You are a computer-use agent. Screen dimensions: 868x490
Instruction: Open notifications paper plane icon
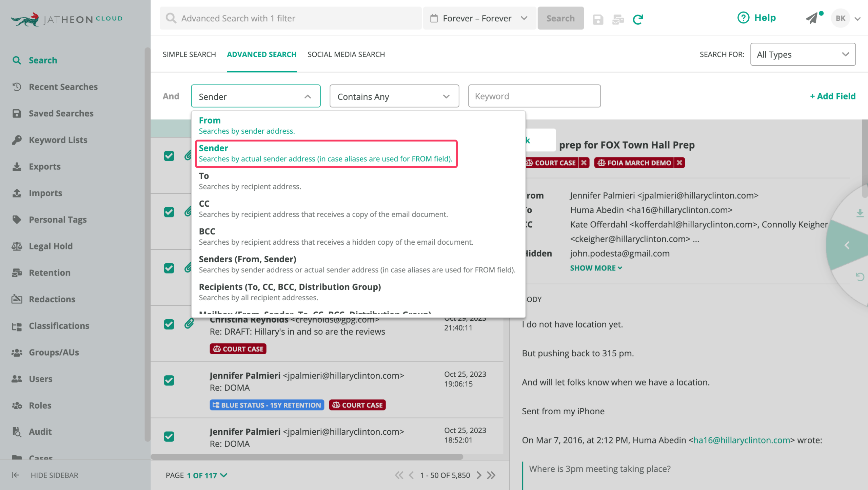pos(812,18)
